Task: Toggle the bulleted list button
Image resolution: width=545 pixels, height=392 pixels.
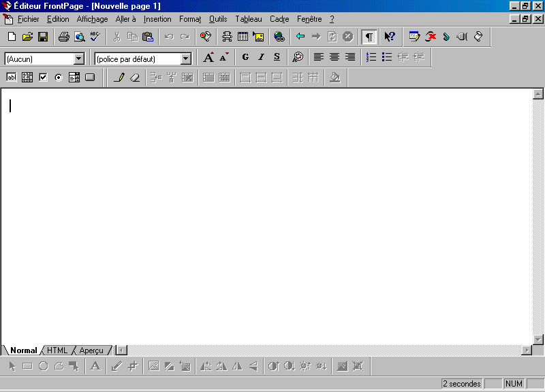Action: point(387,57)
